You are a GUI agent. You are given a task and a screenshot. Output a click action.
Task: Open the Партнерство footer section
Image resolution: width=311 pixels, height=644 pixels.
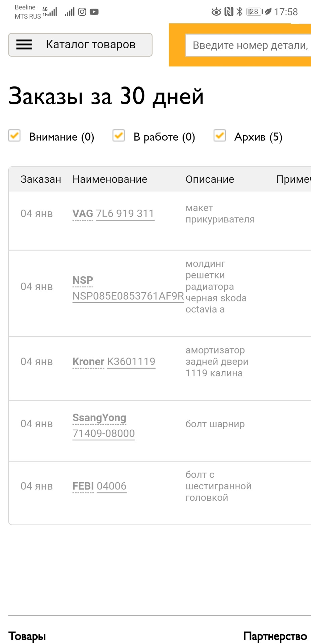[x=275, y=636]
